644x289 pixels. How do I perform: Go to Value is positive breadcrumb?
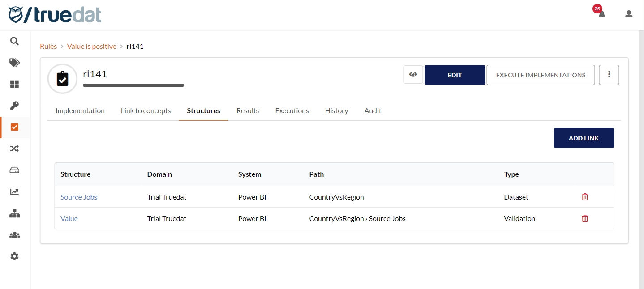pos(91,47)
